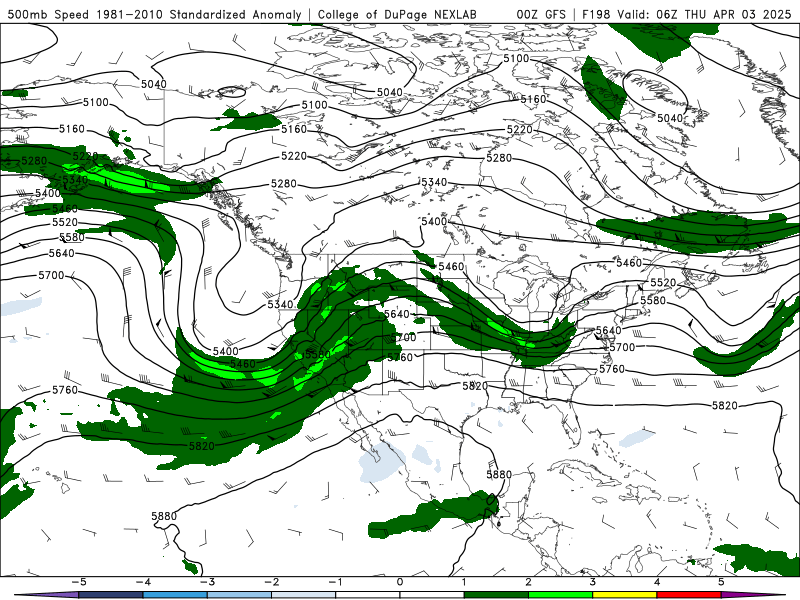Click the 'College of DuPage NEXLAB' header text
Viewport: 800px width, 600px height.
[x=397, y=14]
